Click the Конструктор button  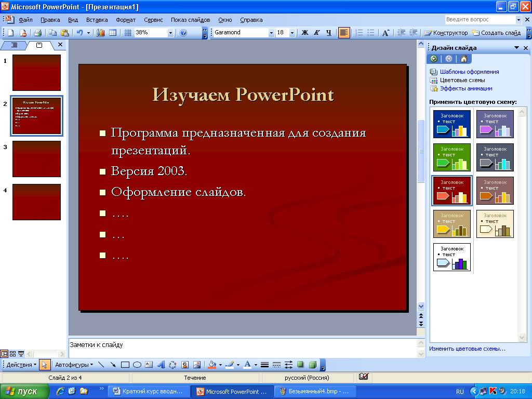(446, 33)
